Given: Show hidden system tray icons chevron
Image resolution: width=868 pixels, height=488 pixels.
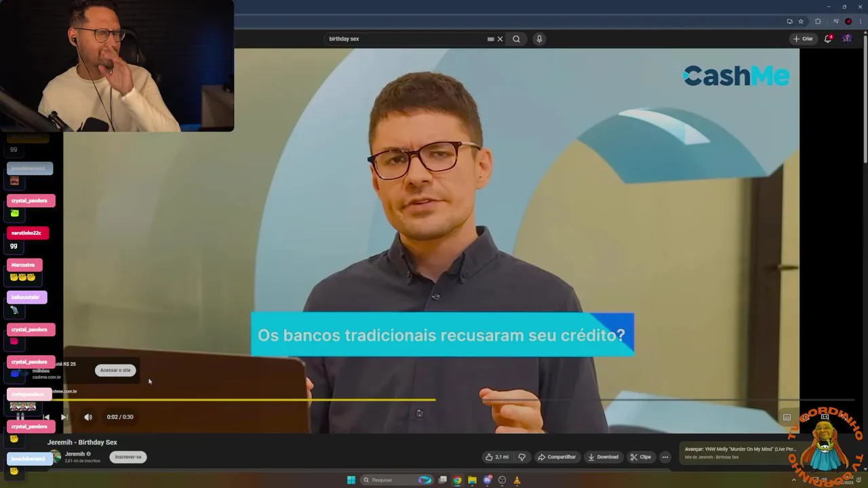Looking at the screenshot, I should click(794, 480).
